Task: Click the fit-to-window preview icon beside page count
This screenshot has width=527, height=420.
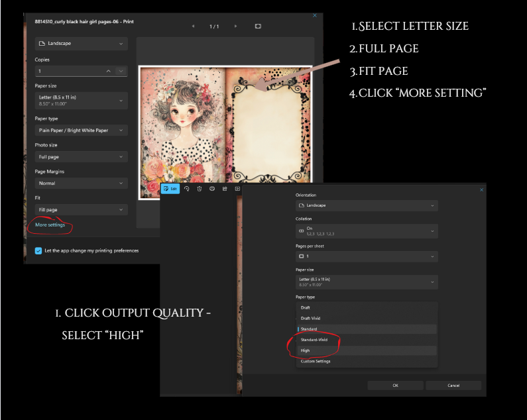Action: [258, 26]
